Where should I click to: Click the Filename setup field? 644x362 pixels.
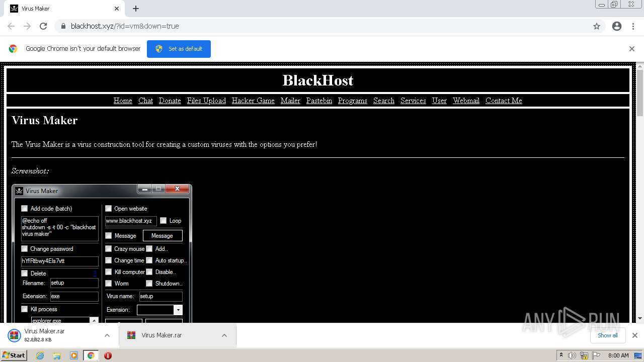(74, 283)
